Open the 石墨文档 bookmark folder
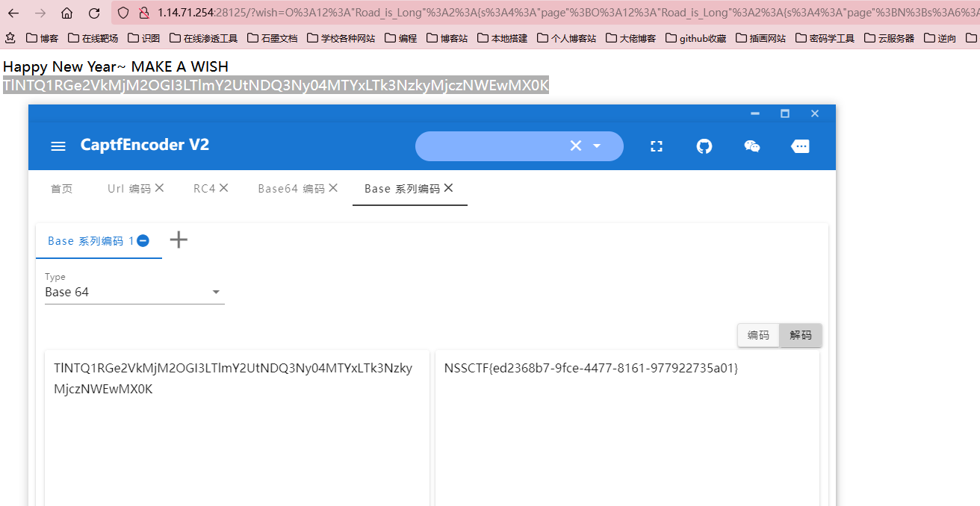This screenshot has height=506, width=980. click(x=272, y=38)
